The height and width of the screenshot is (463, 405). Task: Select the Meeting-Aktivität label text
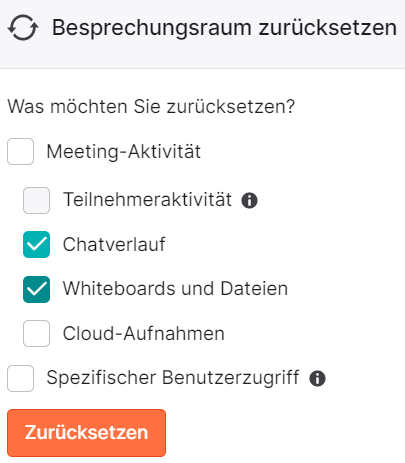click(124, 152)
